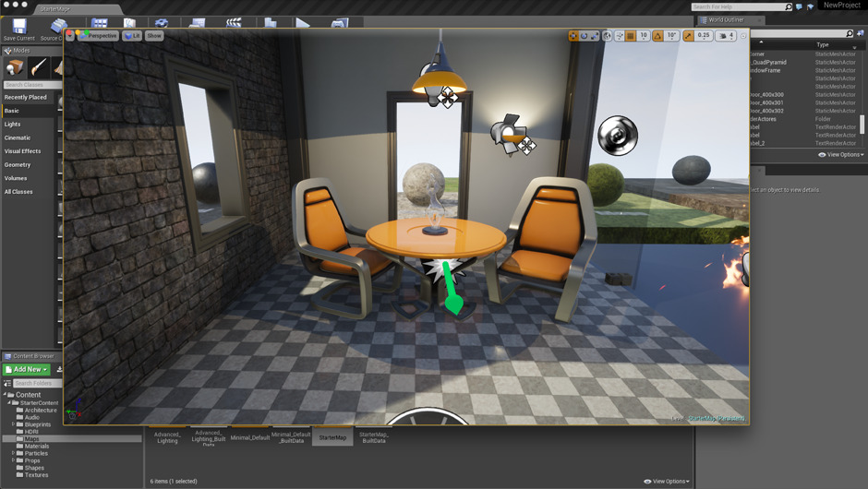
Task: Click the chat feedback icon near search
Action: click(x=799, y=6)
